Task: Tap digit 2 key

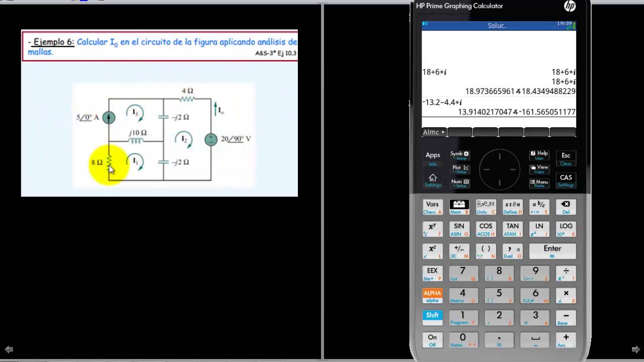Action: point(499,318)
